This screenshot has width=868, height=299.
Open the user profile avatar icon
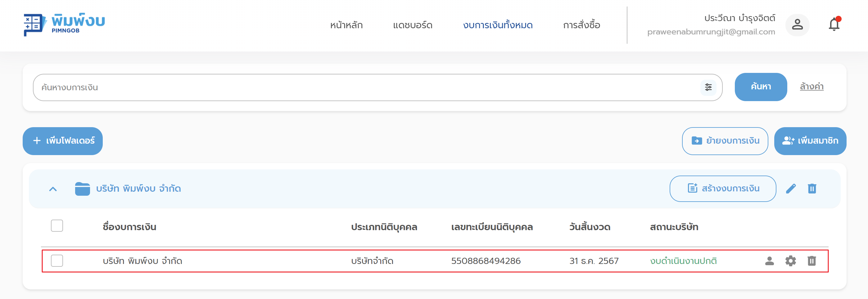click(x=797, y=25)
